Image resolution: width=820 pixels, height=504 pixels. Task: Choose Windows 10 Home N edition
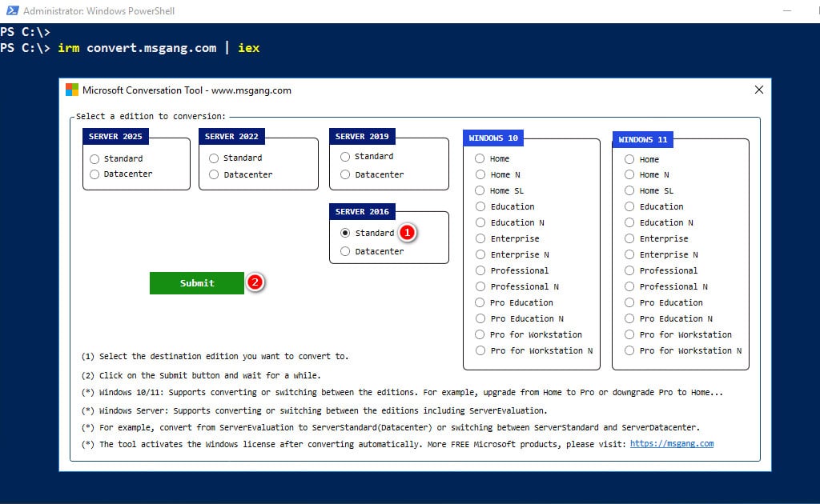click(x=480, y=174)
